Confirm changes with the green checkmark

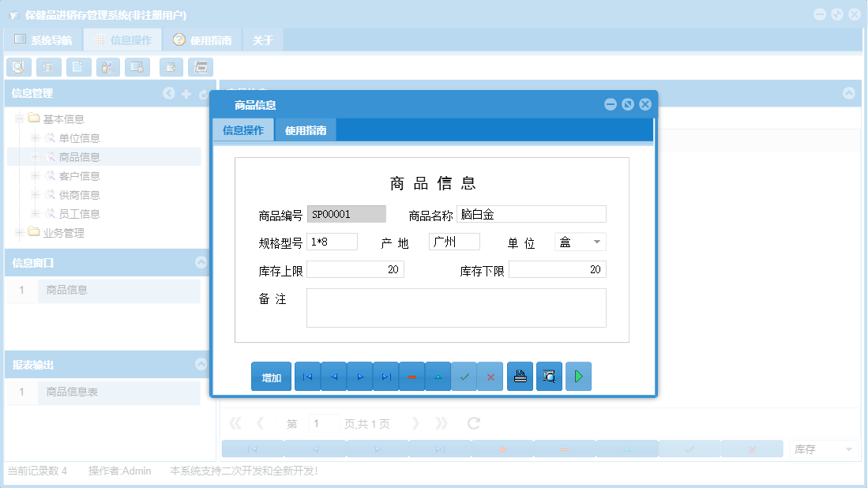coord(464,377)
